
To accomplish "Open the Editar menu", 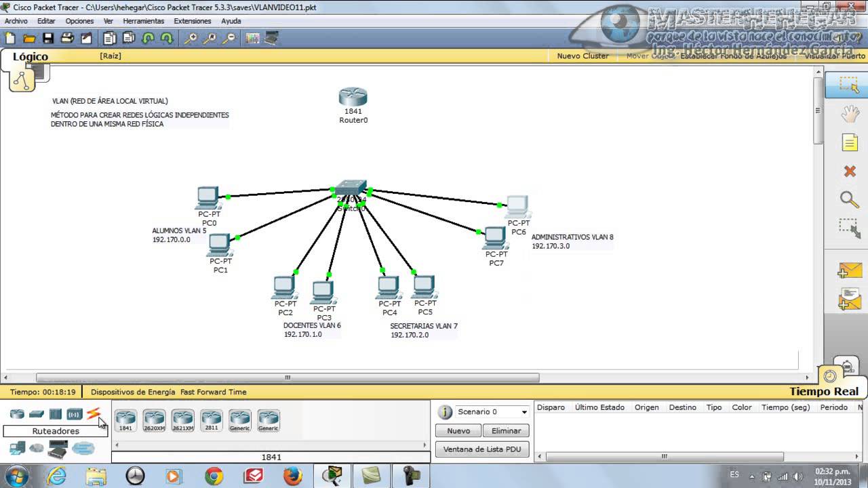I will (46, 21).
